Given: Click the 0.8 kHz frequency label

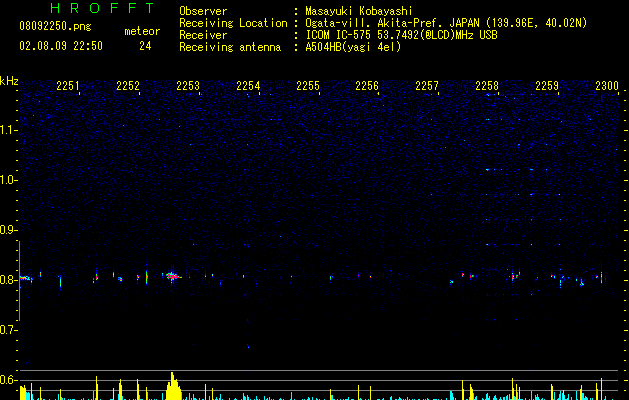Looking at the screenshot, I should [x=8, y=280].
